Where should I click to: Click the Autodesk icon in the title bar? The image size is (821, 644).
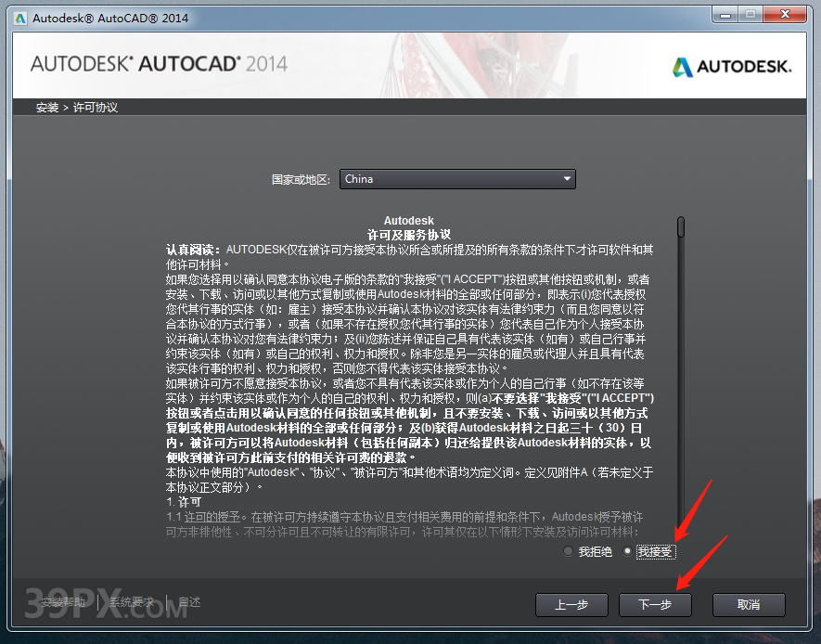click(20, 15)
